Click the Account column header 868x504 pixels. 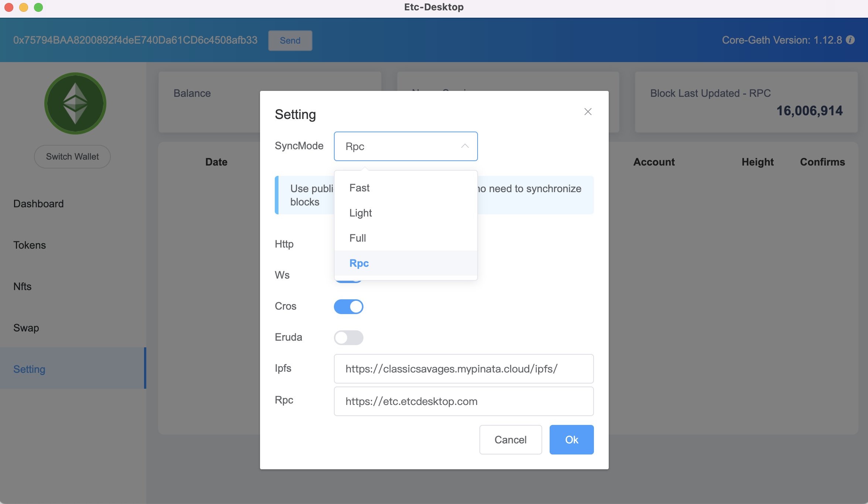(x=654, y=162)
